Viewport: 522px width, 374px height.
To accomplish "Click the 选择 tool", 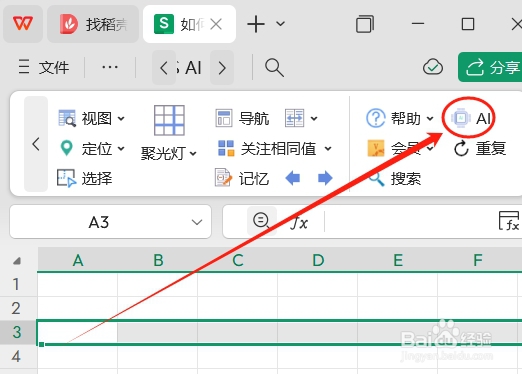I will coord(85,178).
